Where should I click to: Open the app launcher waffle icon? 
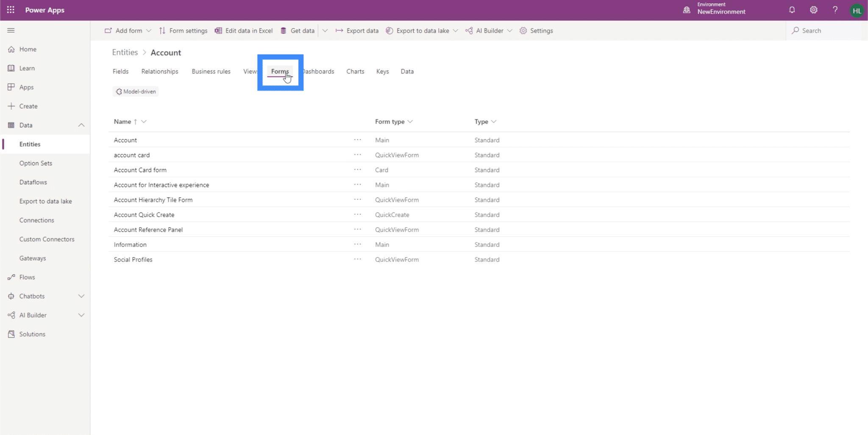pyautogui.click(x=11, y=10)
